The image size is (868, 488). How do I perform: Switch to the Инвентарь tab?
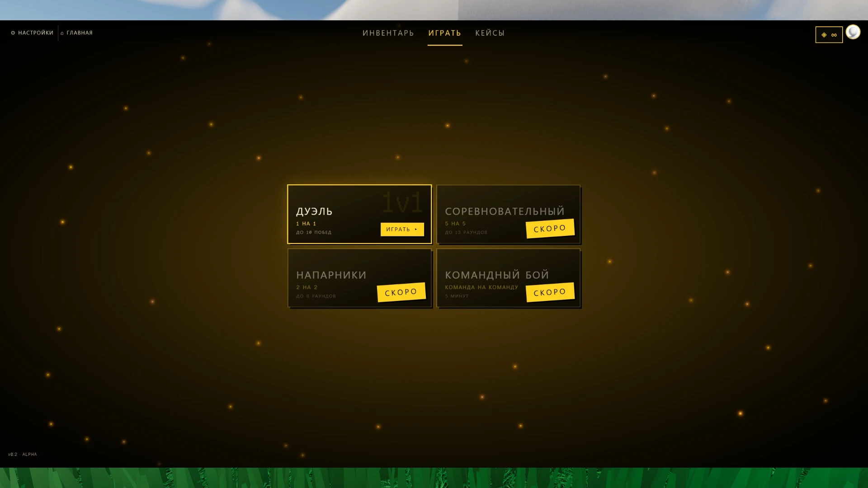pyautogui.click(x=388, y=33)
